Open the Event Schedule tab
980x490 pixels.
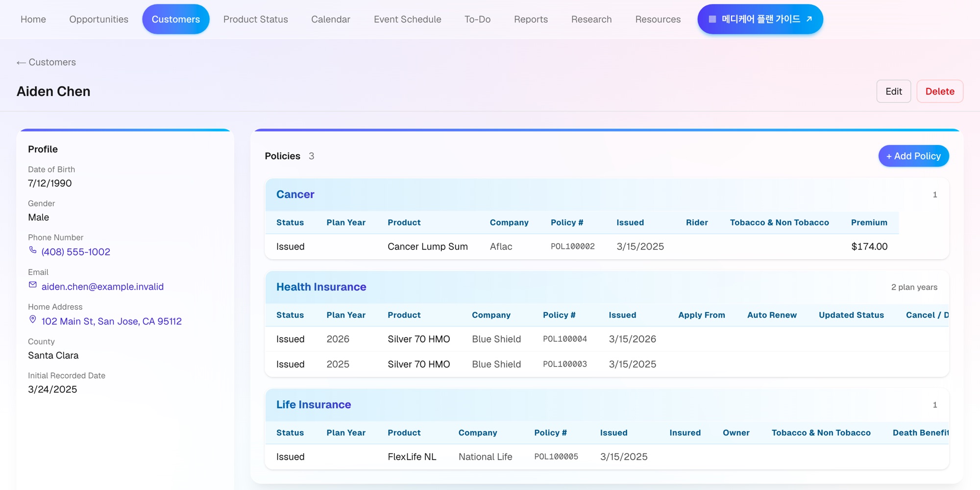tap(408, 19)
